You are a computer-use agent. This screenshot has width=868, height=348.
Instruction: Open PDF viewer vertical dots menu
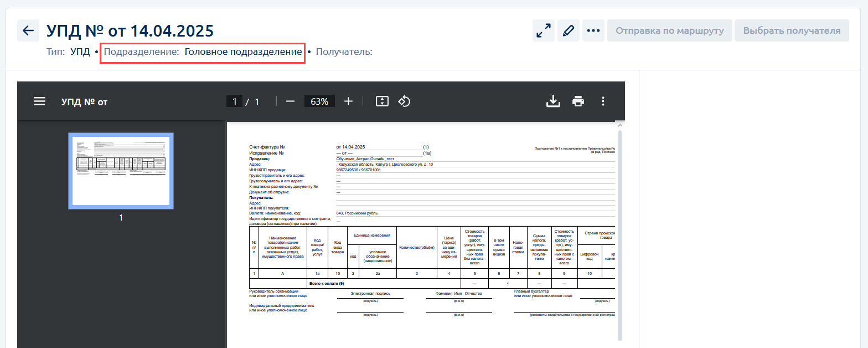pos(603,101)
